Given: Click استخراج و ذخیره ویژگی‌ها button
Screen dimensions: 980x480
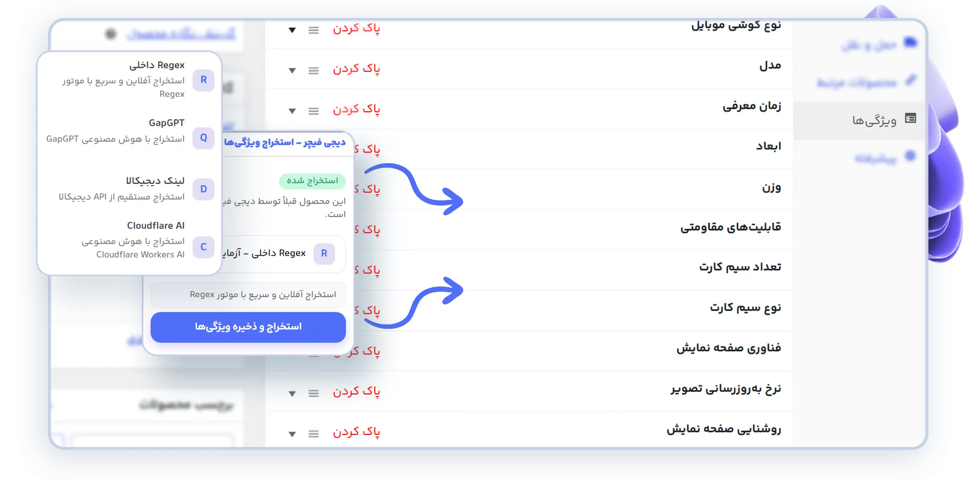Looking at the screenshot, I should tap(248, 327).
